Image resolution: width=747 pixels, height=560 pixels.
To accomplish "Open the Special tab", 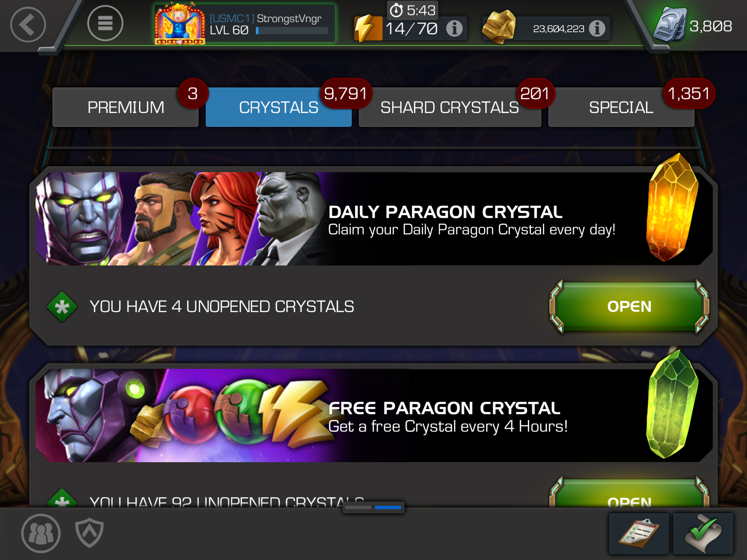I will pos(621,107).
